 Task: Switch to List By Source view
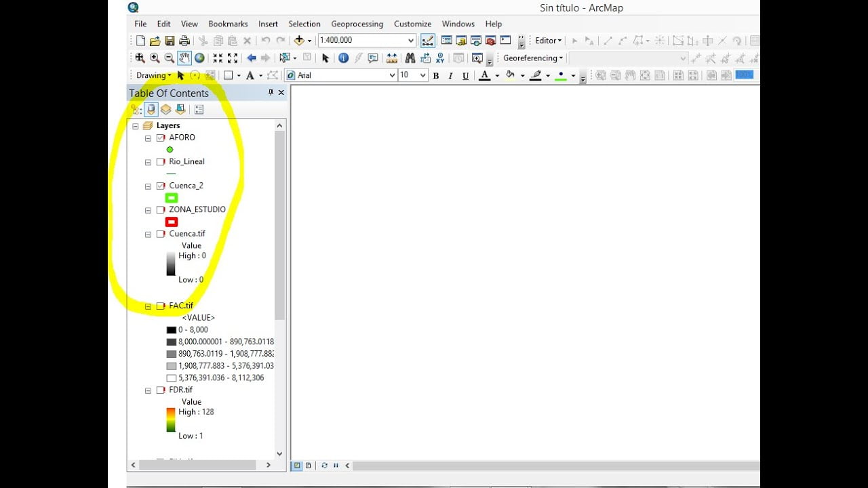[151, 109]
